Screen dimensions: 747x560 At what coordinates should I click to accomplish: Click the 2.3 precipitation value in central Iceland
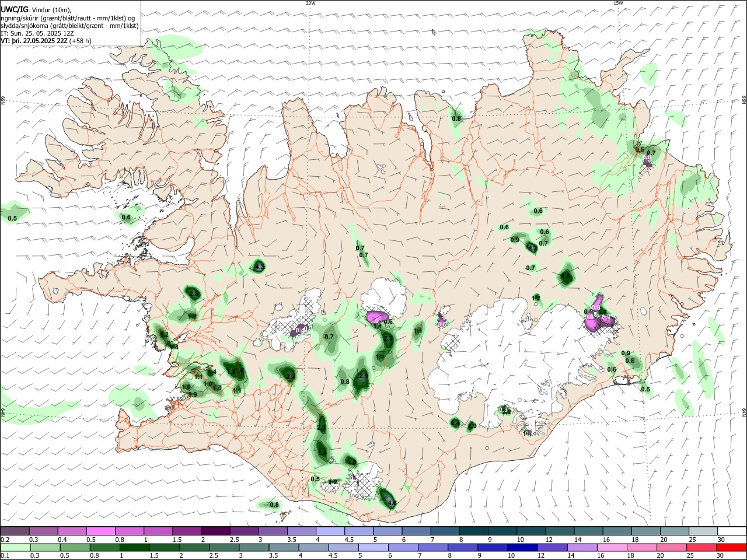pyautogui.click(x=388, y=338)
